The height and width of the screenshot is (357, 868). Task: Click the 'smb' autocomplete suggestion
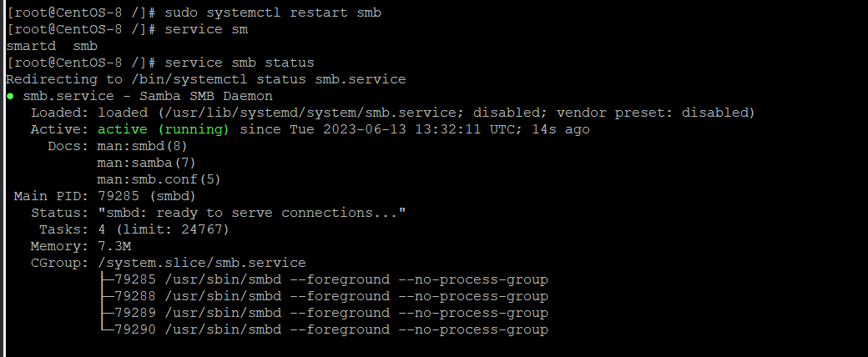coord(85,46)
